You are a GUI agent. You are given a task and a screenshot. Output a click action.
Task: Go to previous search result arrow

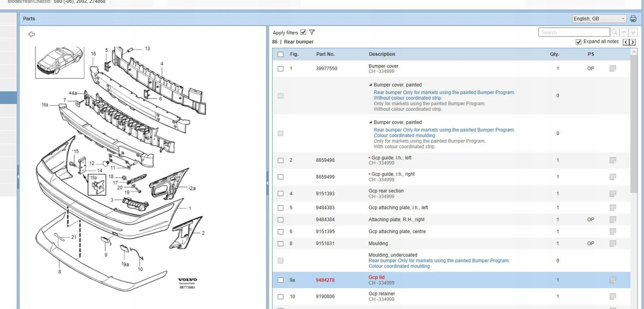click(624, 32)
